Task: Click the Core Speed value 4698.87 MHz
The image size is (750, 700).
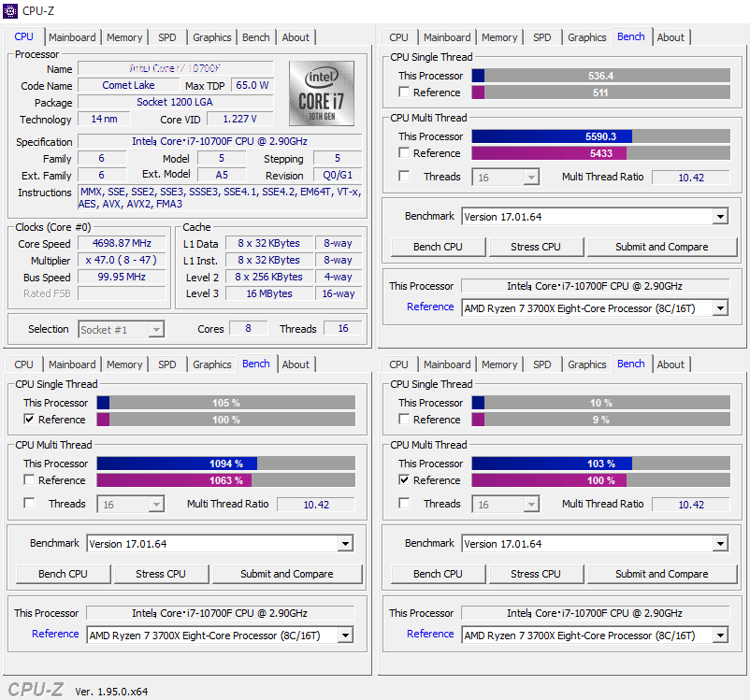Action: [122, 243]
